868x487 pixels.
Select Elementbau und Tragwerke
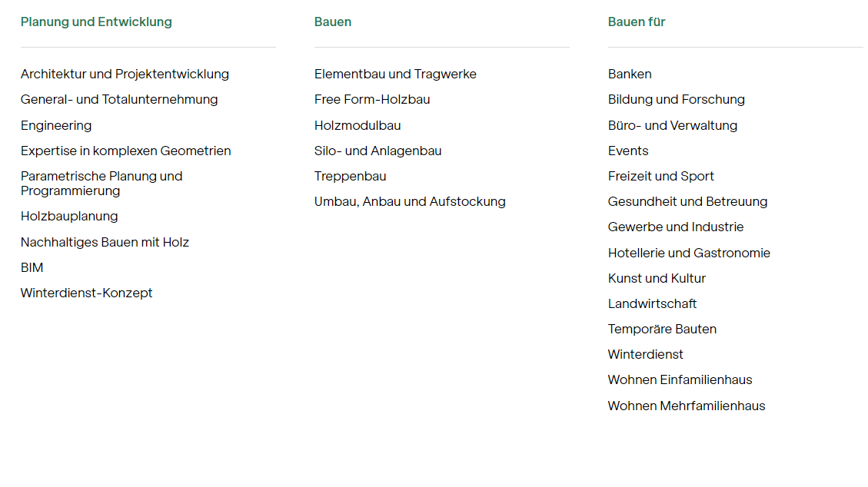pos(395,75)
